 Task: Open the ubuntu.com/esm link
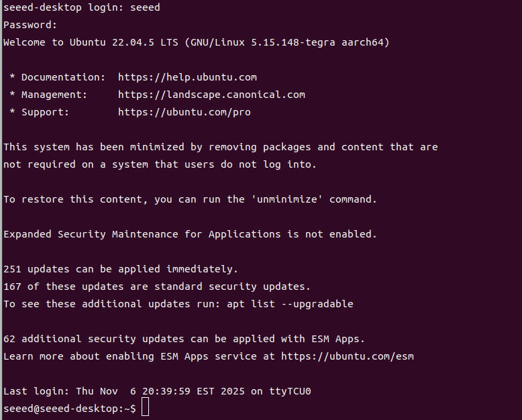(x=347, y=356)
